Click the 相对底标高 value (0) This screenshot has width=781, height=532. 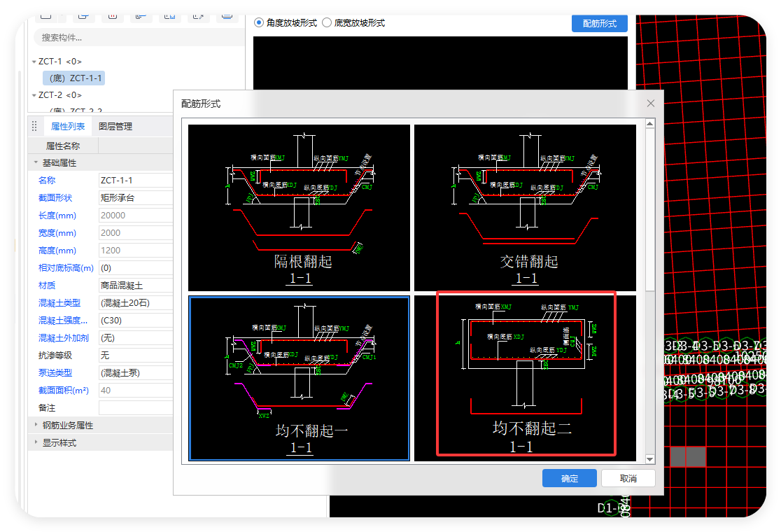click(136, 268)
